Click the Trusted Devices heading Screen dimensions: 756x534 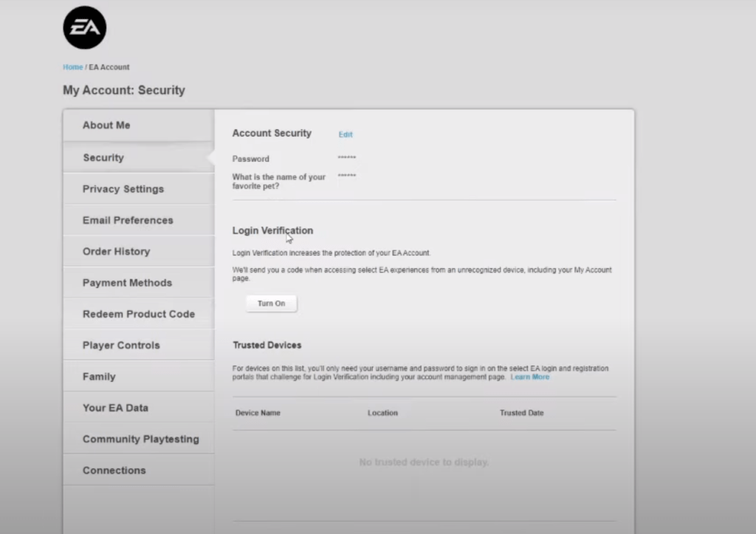pos(267,346)
